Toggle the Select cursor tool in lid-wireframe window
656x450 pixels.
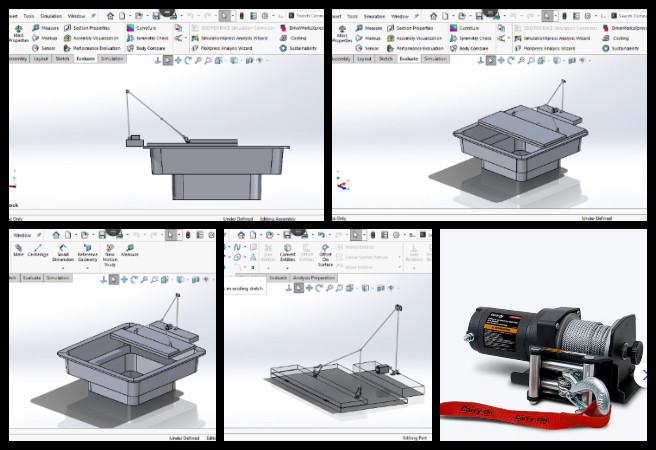point(355,235)
